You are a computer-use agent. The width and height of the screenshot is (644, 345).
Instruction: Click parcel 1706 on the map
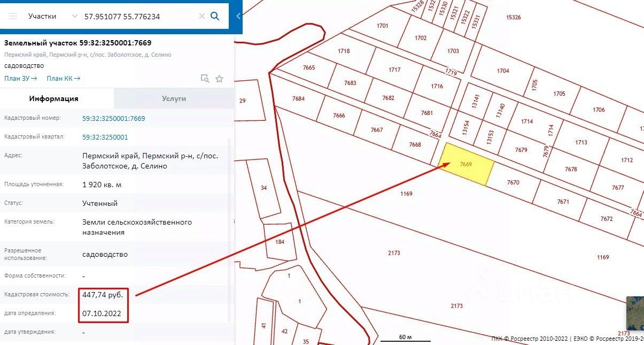coord(599,110)
